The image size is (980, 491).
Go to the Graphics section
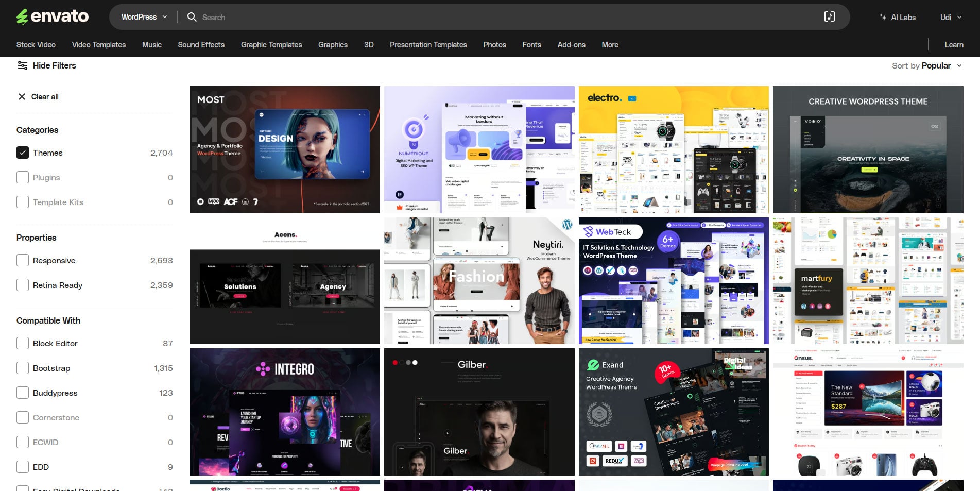[333, 45]
